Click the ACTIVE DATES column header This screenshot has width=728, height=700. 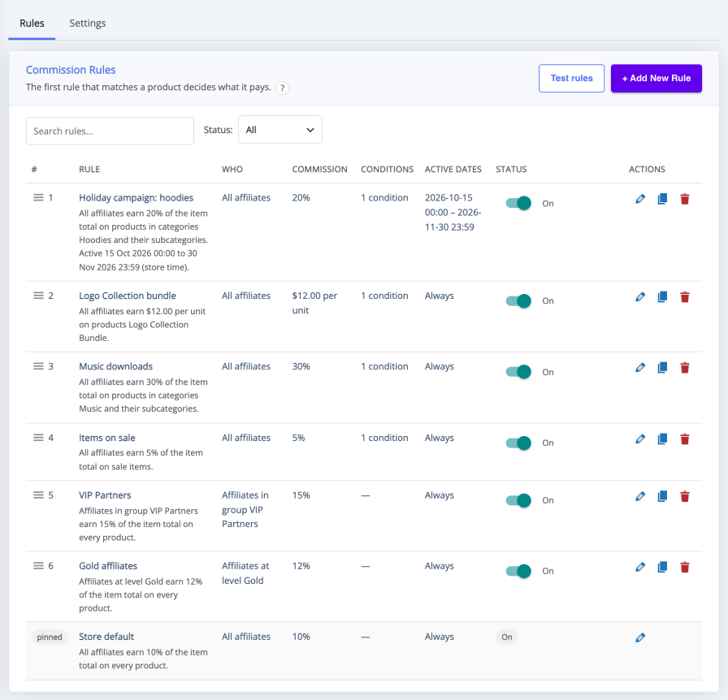coord(453,170)
